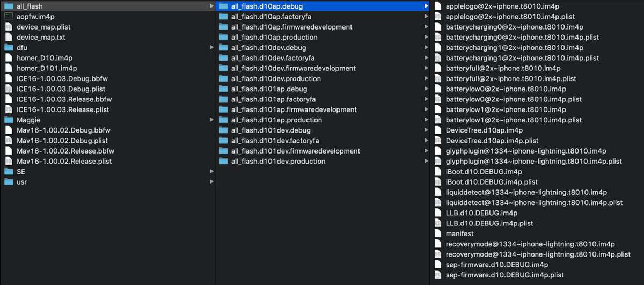Click the dfu folder icon
Screen dimensions: 644x285
[8, 47]
